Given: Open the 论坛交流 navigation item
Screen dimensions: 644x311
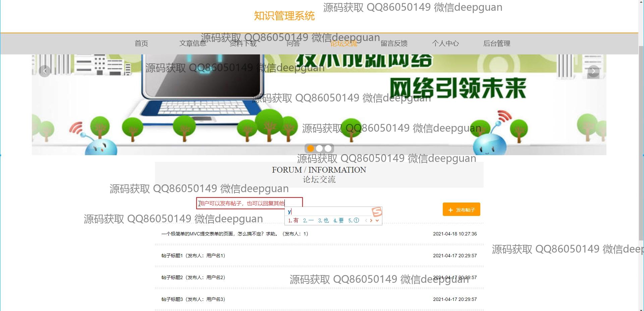Looking at the screenshot, I should (344, 43).
